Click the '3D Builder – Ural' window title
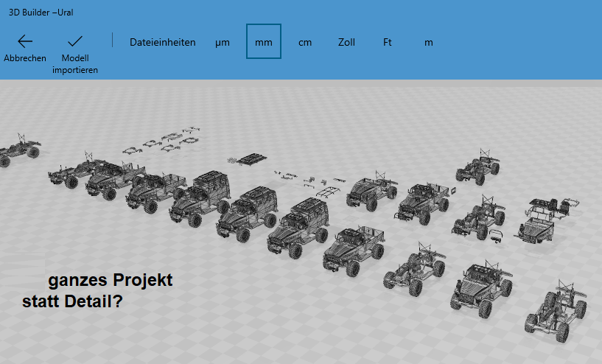The width and height of the screenshot is (602, 364). tap(41, 13)
